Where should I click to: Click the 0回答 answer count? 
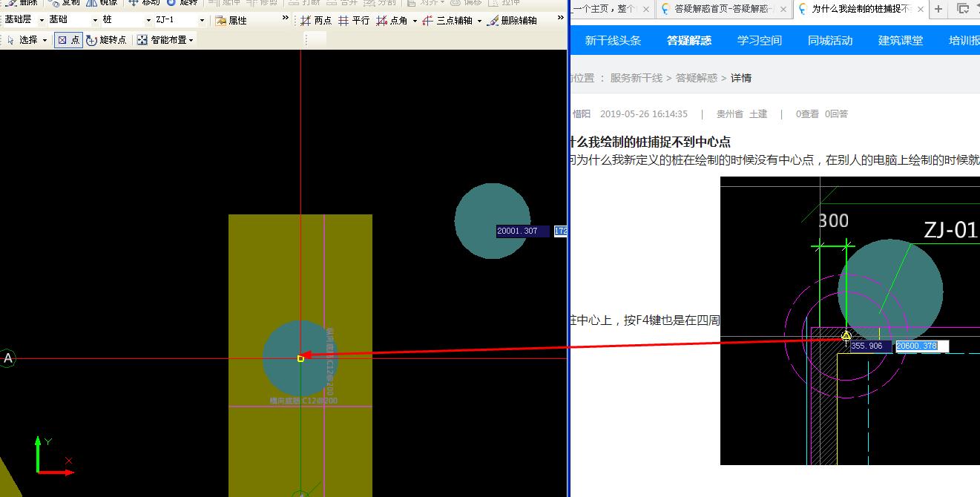[836, 114]
